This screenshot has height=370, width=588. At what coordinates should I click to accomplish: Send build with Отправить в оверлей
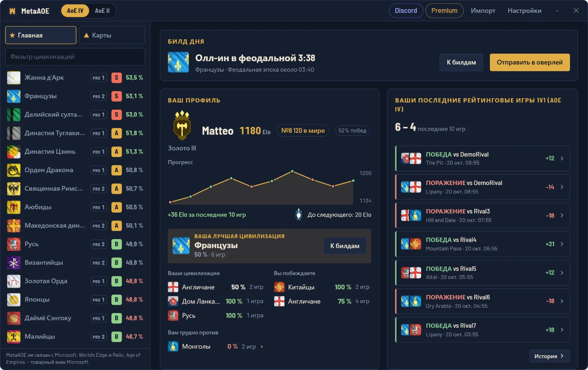(530, 63)
